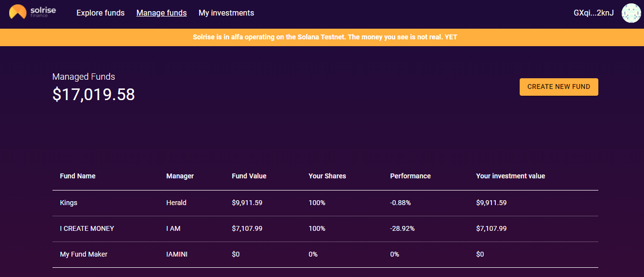Go to My investments

point(226,13)
